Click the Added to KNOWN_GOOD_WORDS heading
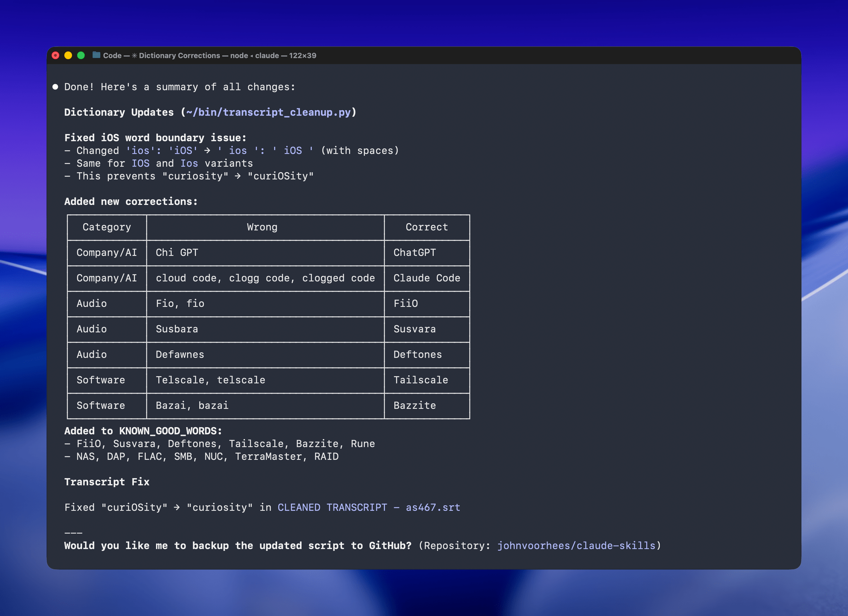This screenshot has width=848, height=616. click(x=143, y=431)
